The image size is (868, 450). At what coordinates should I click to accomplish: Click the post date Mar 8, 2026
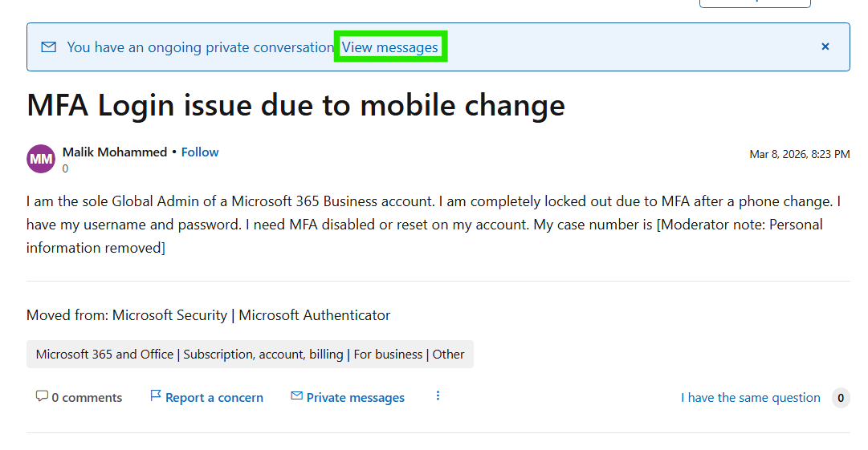[x=799, y=154]
